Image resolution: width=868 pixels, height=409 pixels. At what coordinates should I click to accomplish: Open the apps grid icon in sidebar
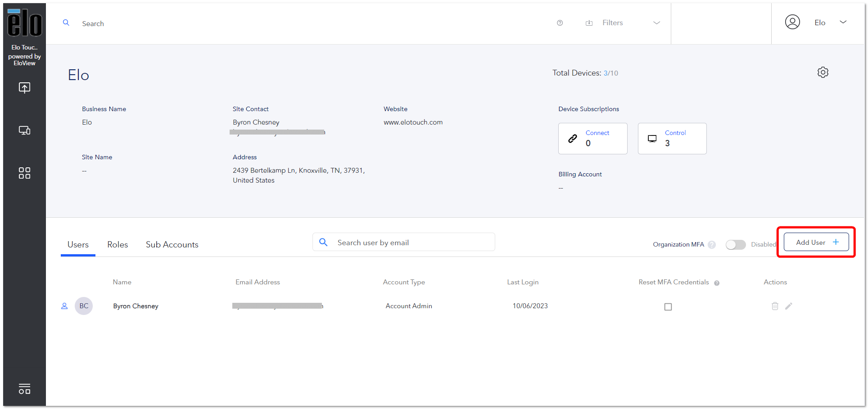tap(24, 173)
